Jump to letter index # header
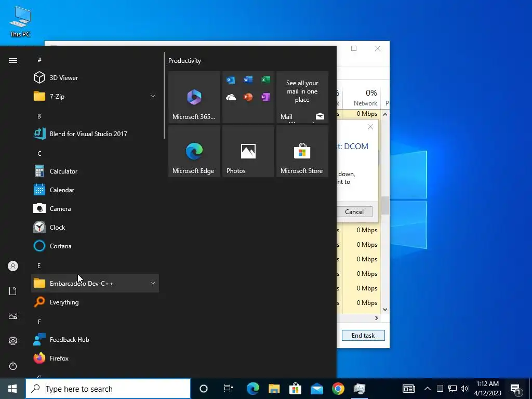The height and width of the screenshot is (399, 532). click(39, 60)
